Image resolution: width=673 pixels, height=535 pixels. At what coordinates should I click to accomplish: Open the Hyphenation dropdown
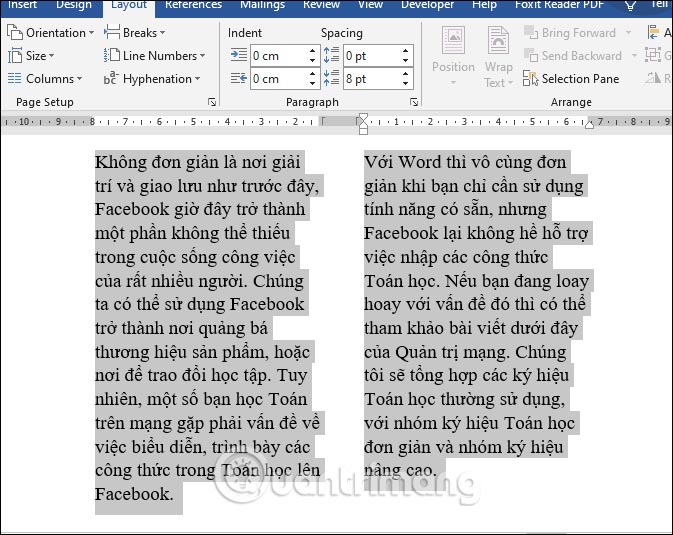click(x=152, y=79)
